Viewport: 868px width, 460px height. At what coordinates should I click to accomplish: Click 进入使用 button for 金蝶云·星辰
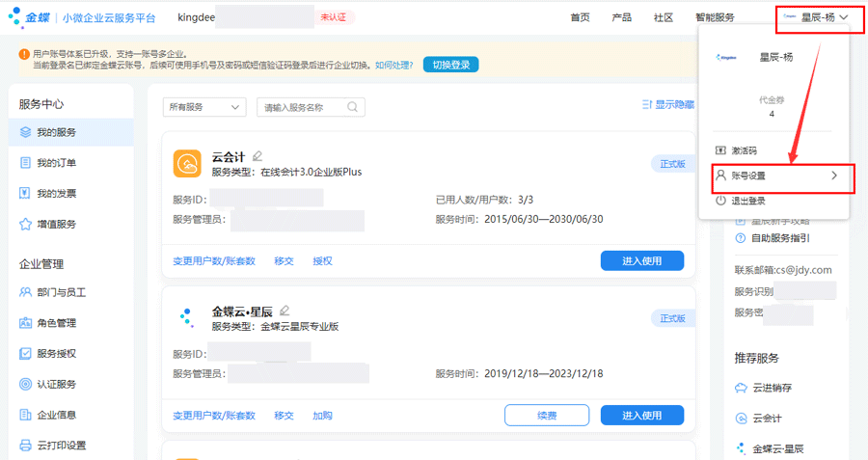pos(642,416)
